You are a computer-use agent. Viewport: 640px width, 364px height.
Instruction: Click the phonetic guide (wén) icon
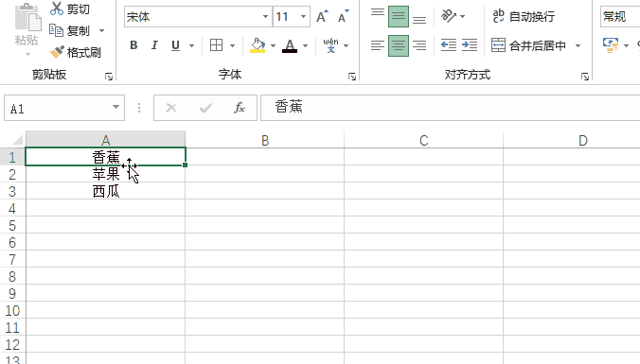330,45
